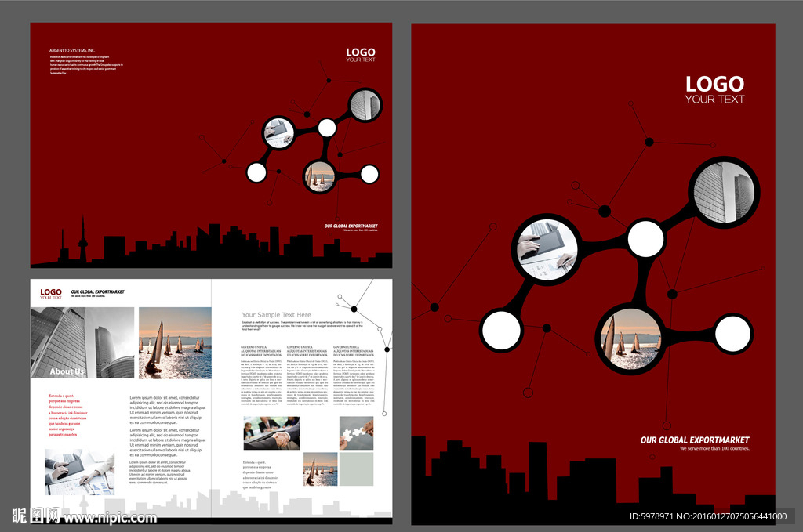
Task: Select the large sailboat photo beside About Us
Action: coord(175,342)
